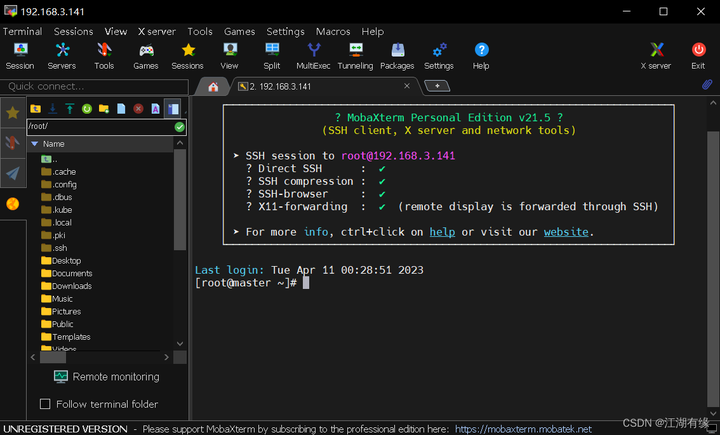Open the new tab button beside session tab
The height and width of the screenshot is (435, 720).
click(x=436, y=86)
